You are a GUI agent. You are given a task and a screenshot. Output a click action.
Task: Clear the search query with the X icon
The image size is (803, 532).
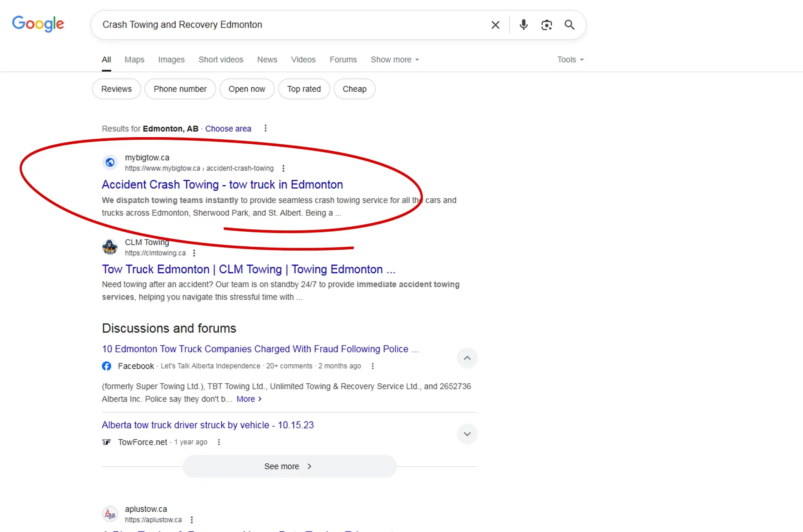[495, 25]
